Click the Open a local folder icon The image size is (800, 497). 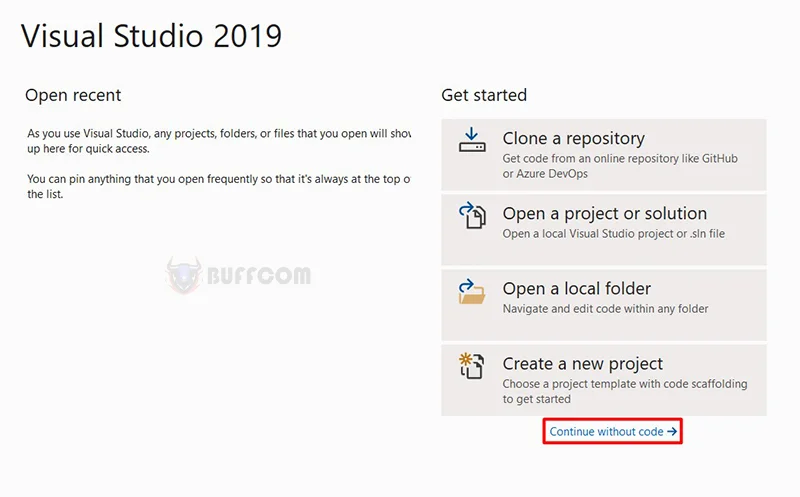click(x=472, y=291)
